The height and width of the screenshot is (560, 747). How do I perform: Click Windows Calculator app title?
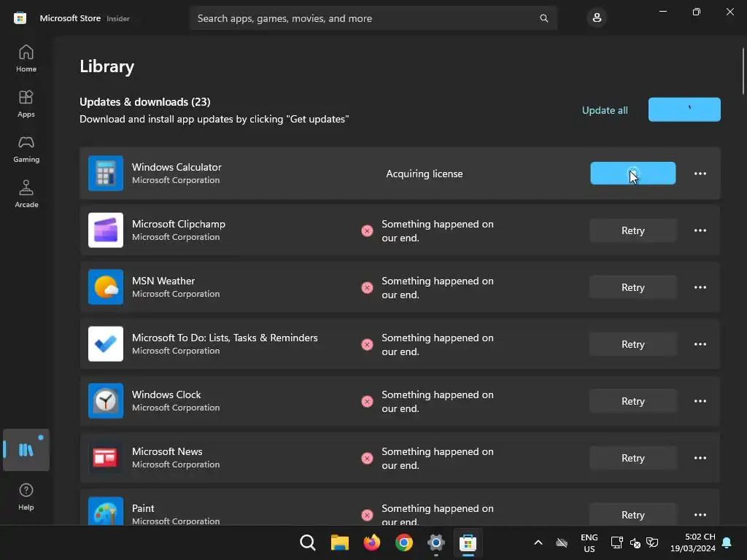[x=177, y=167]
